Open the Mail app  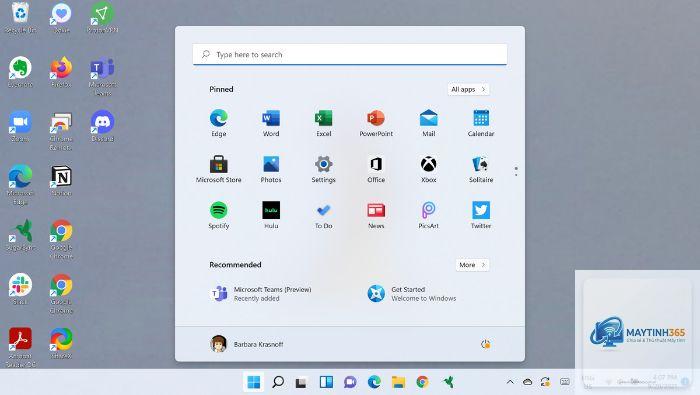[429, 123]
